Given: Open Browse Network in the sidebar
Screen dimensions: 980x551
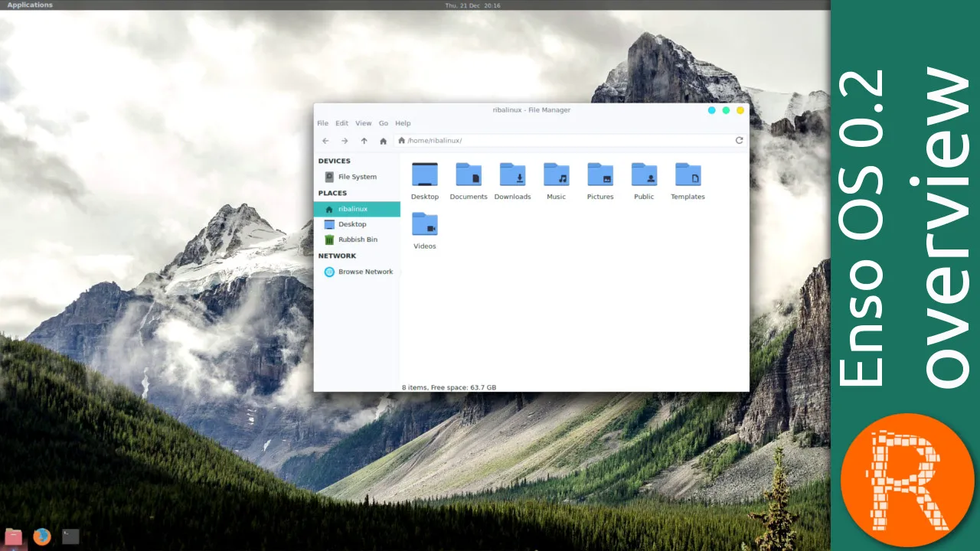Looking at the screenshot, I should [357, 272].
